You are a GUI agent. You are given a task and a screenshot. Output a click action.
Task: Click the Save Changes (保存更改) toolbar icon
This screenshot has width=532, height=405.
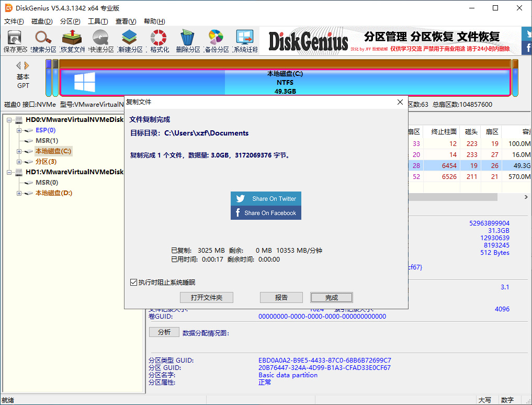click(15, 41)
